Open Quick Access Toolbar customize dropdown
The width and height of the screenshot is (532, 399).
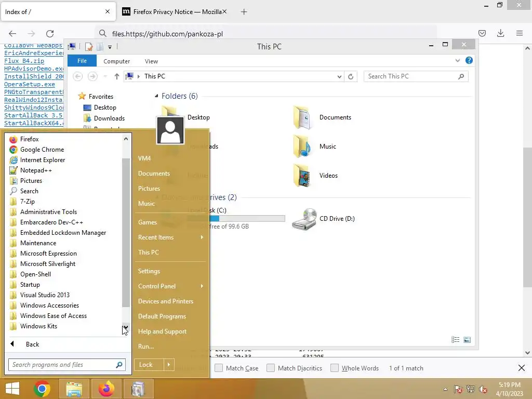coord(110,47)
